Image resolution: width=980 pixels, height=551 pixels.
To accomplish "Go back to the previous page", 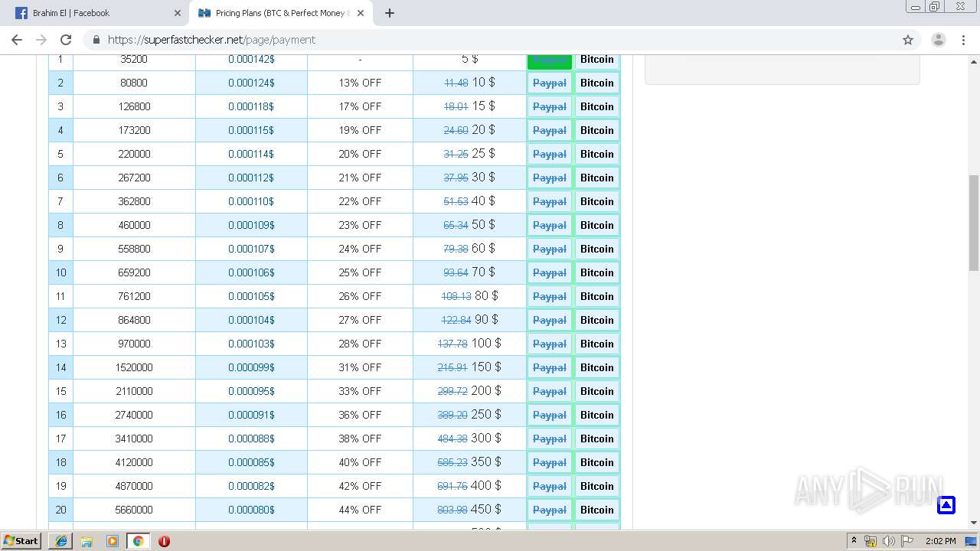I will click(17, 40).
